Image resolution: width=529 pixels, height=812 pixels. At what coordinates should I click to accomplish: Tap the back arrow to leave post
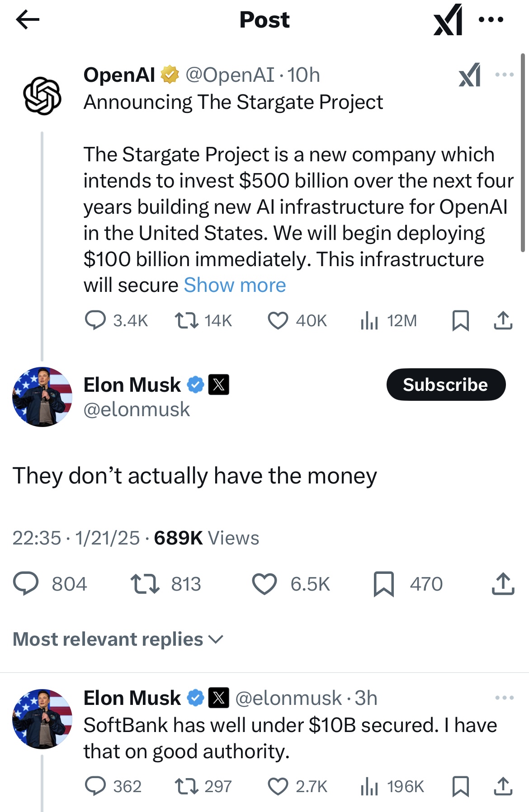[28, 19]
